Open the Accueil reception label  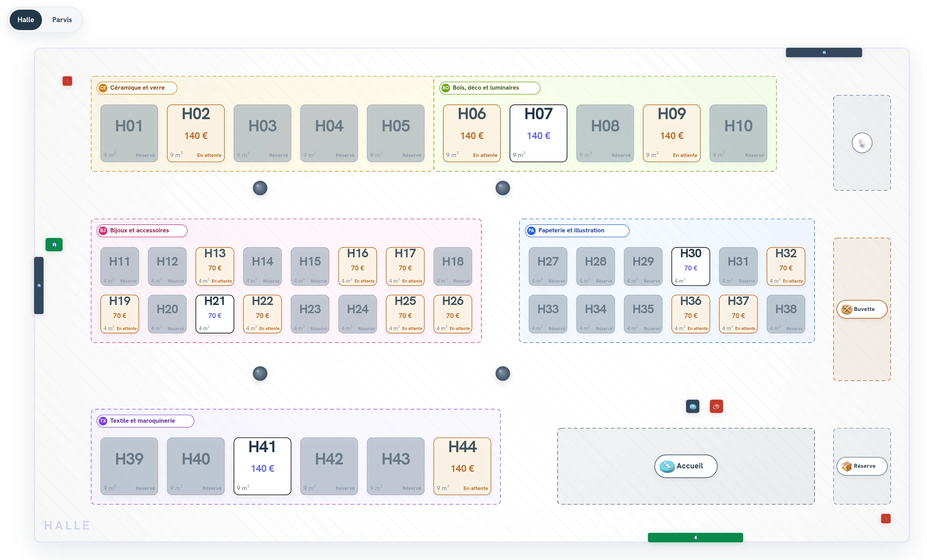(x=685, y=466)
